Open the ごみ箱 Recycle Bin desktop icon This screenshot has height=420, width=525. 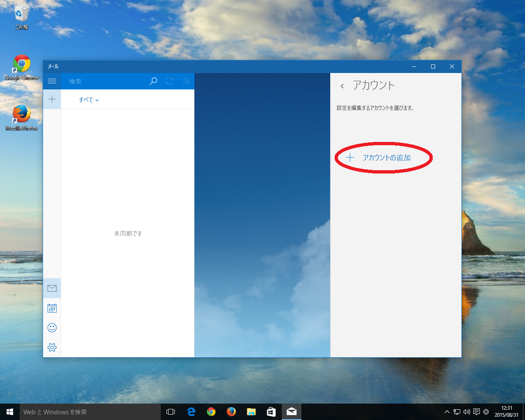(x=21, y=17)
